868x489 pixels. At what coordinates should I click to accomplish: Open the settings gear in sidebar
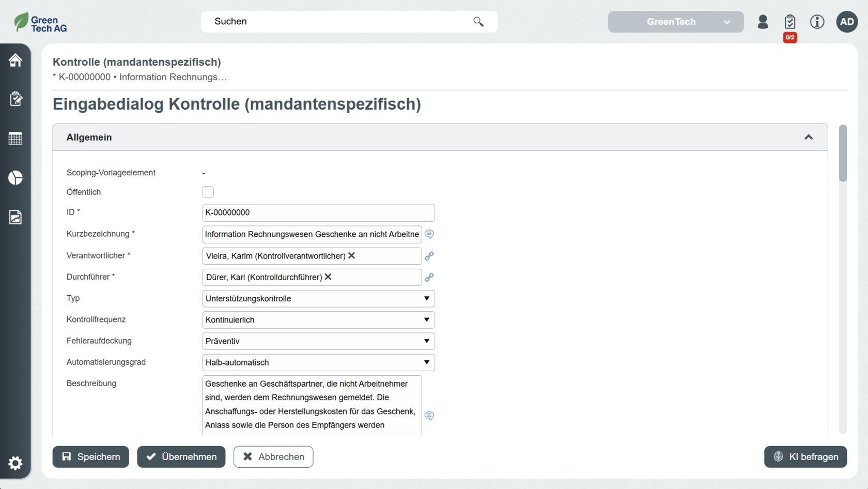pyautogui.click(x=16, y=463)
